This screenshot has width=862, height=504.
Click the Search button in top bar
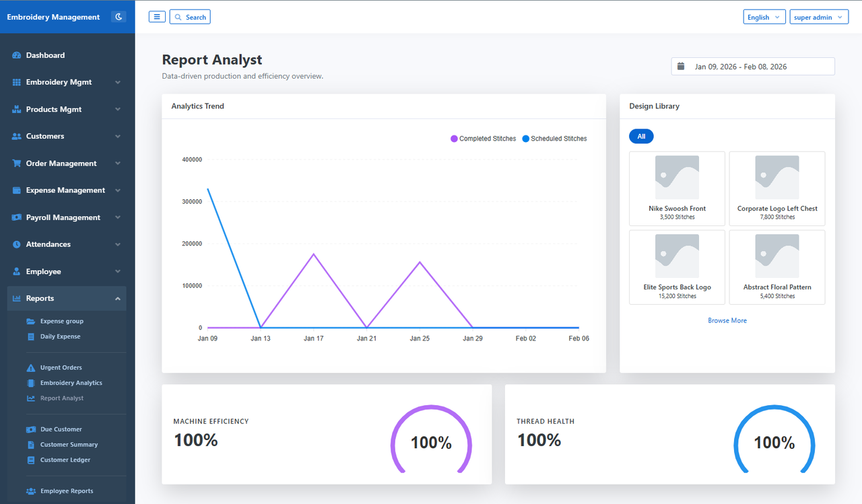coord(190,17)
